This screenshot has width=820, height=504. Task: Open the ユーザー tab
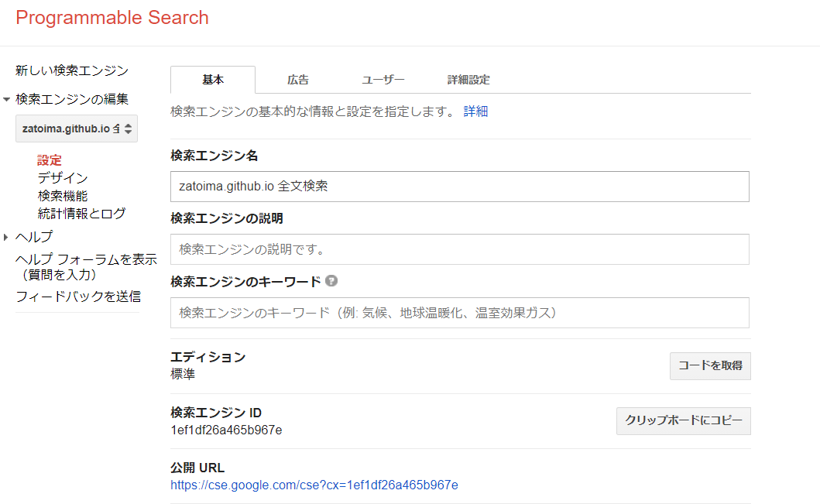[383, 80]
